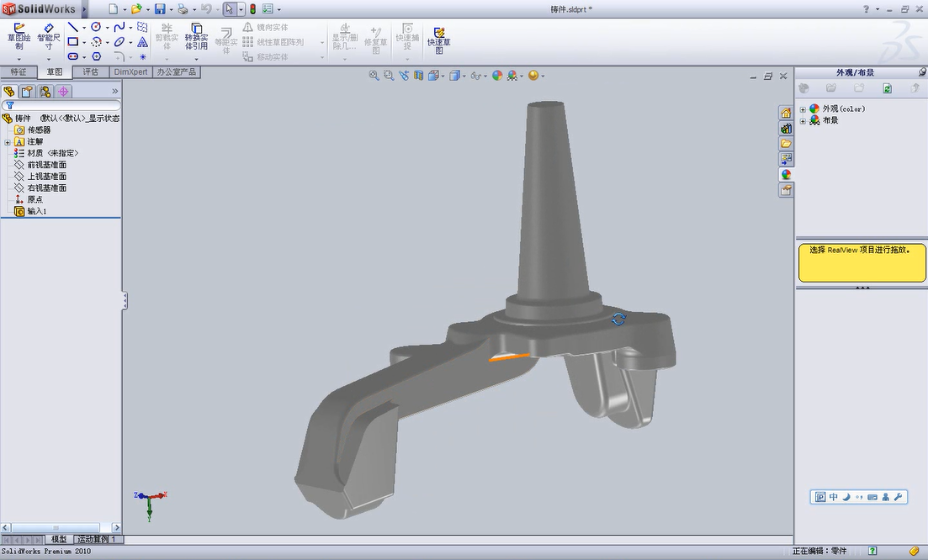Select the Circle sketch tool
Viewport: 928px width, 560px height.
tap(96, 27)
